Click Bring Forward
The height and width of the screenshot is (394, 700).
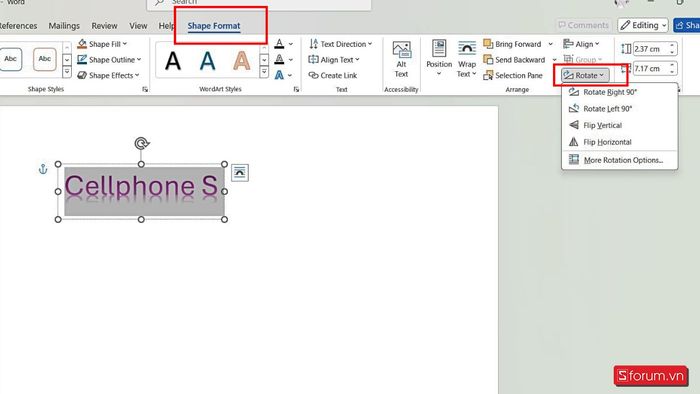pos(512,44)
